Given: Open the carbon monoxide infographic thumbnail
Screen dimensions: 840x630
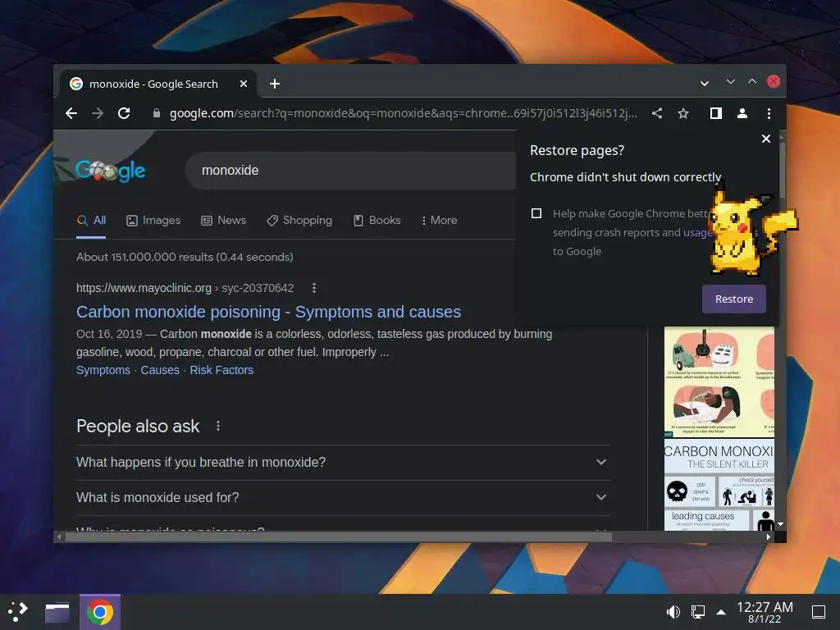Looking at the screenshot, I should (x=719, y=382).
